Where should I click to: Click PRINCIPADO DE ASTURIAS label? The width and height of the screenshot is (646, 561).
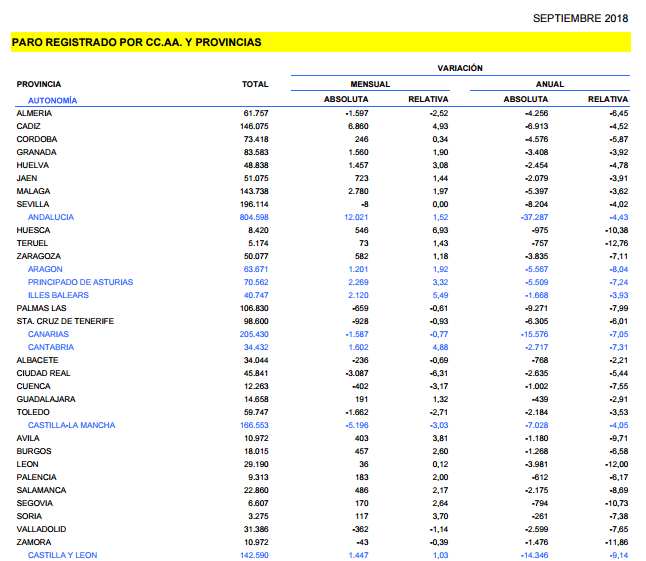coord(80,282)
